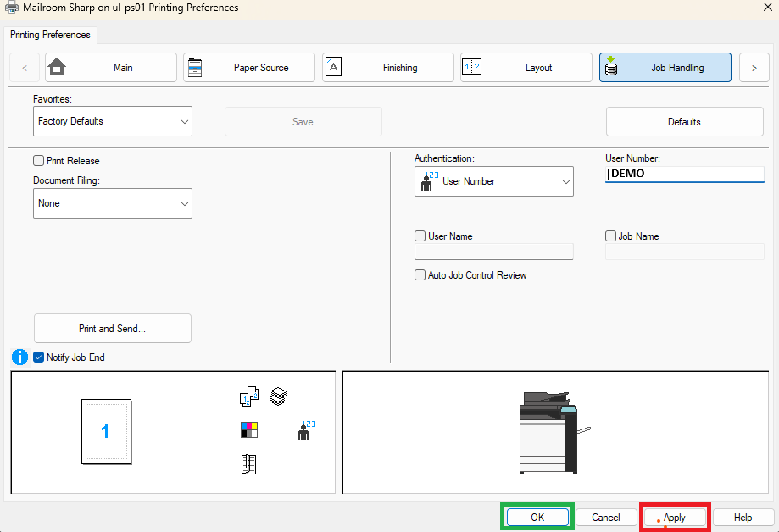Open the Authentication dropdown

tap(494, 181)
